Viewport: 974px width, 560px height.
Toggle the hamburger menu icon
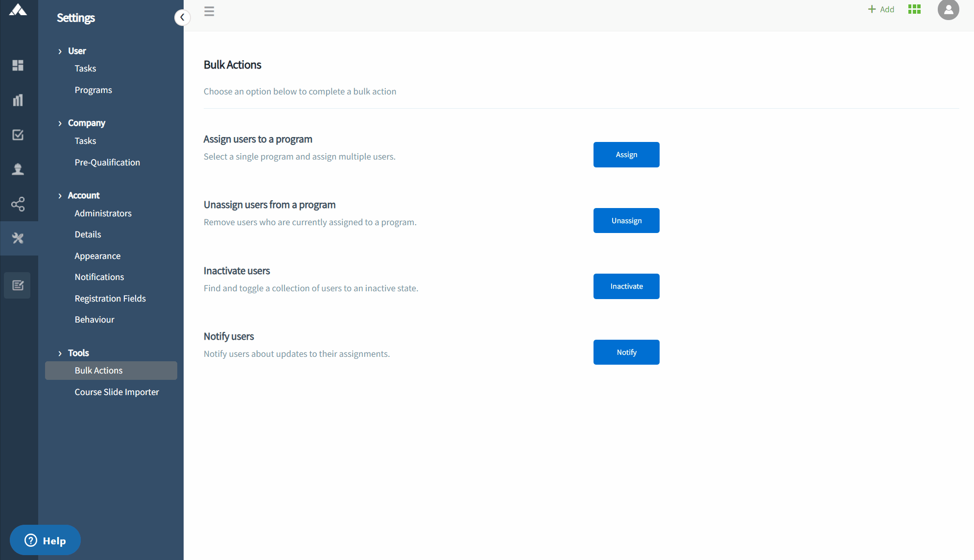click(209, 11)
